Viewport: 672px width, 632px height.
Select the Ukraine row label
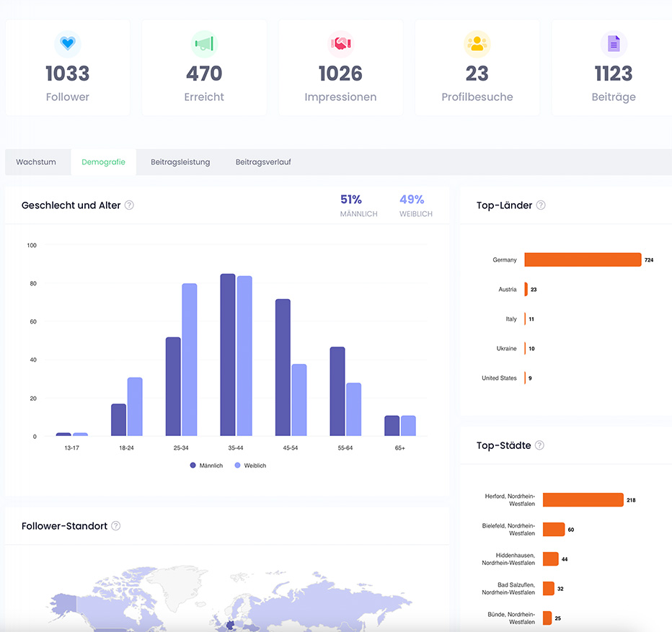[507, 348]
